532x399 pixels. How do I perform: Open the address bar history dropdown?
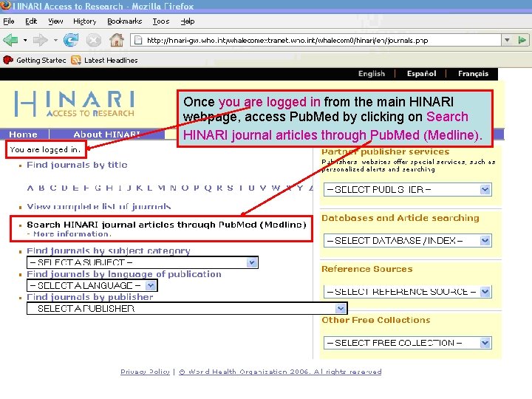coord(507,41)
